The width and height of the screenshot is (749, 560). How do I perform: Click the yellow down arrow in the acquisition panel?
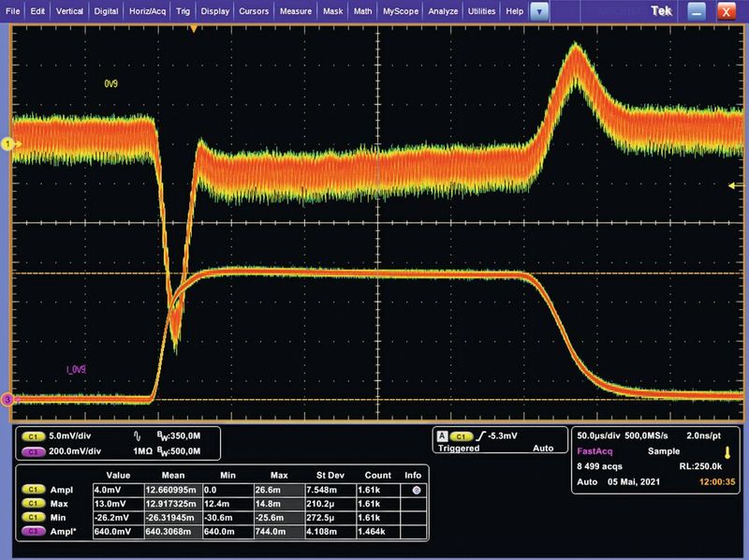726,452
